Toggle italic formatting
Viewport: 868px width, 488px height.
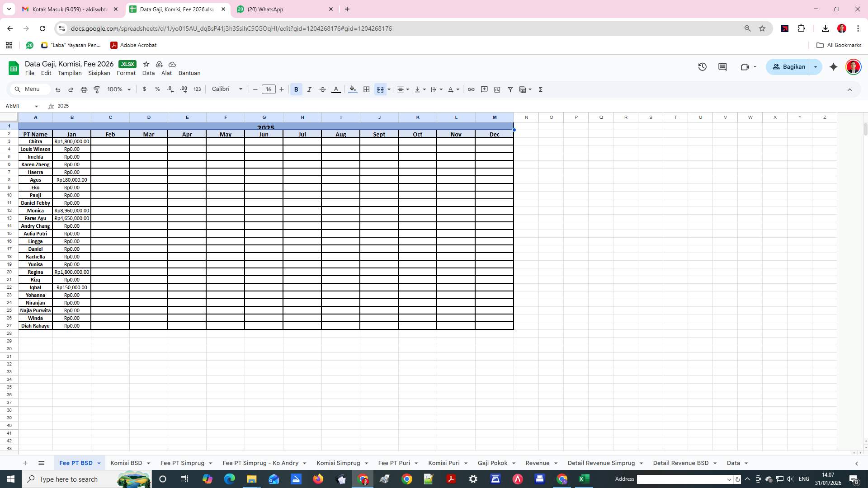click(x=309, y=89)
